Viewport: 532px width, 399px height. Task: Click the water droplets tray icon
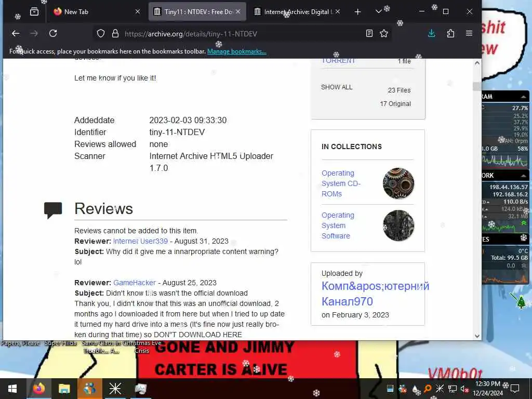(416, 389)
